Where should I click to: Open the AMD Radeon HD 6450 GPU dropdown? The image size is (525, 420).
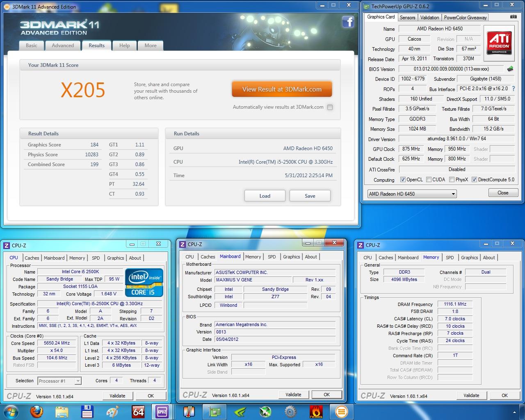(411, 194)
